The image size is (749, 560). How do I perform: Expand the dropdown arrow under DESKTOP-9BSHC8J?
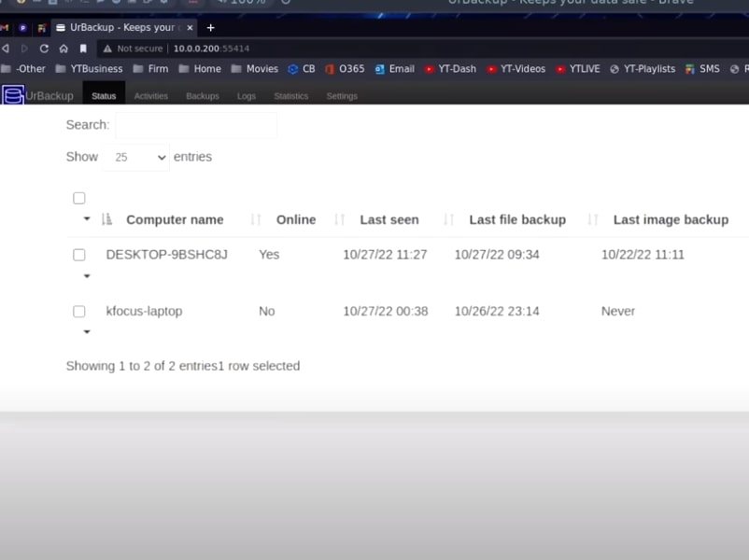87,275
